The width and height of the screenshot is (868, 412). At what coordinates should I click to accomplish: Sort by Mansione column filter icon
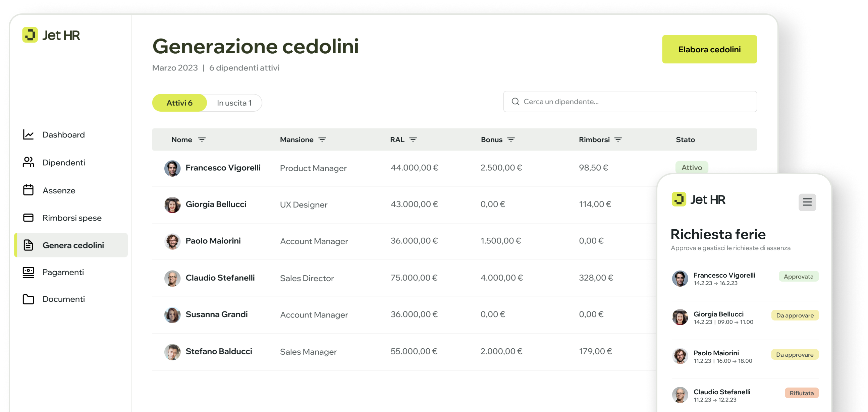(322, 139)
